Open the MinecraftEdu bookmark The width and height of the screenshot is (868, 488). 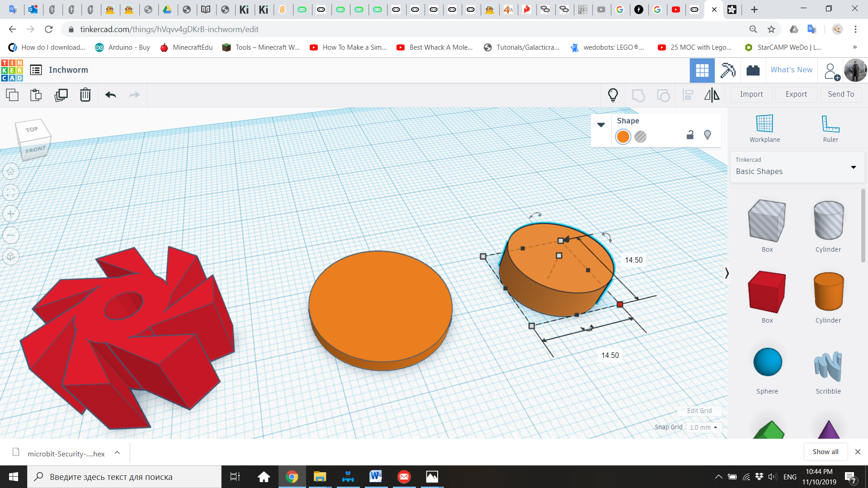[x=186, y=47]
